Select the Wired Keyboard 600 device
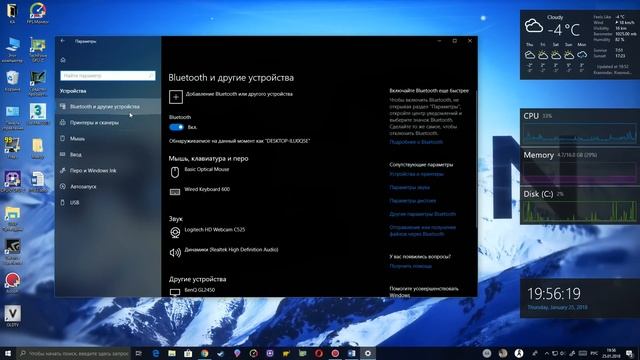The width and height of the screenshot is (640, 360). coord(207,189)
